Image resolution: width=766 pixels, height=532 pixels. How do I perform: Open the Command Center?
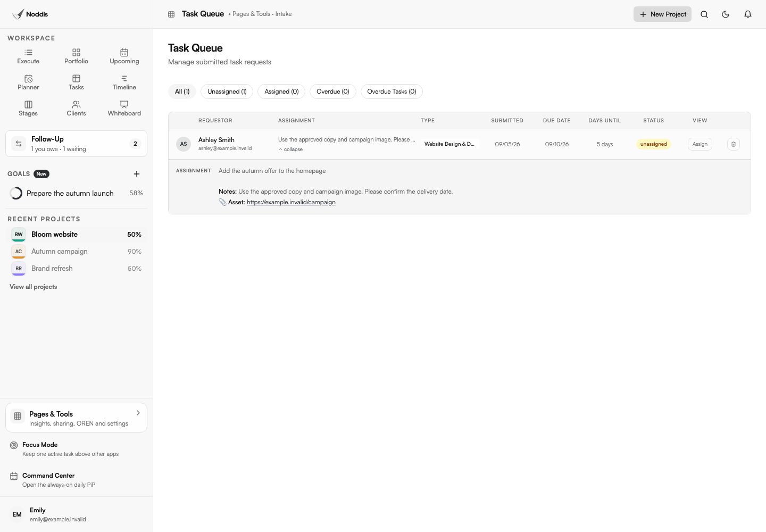point(76,480)
